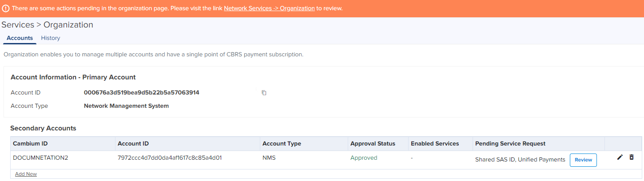Click the warning icon in the orange banner
This screenshot has height=181, width=644.
point(6,8)
